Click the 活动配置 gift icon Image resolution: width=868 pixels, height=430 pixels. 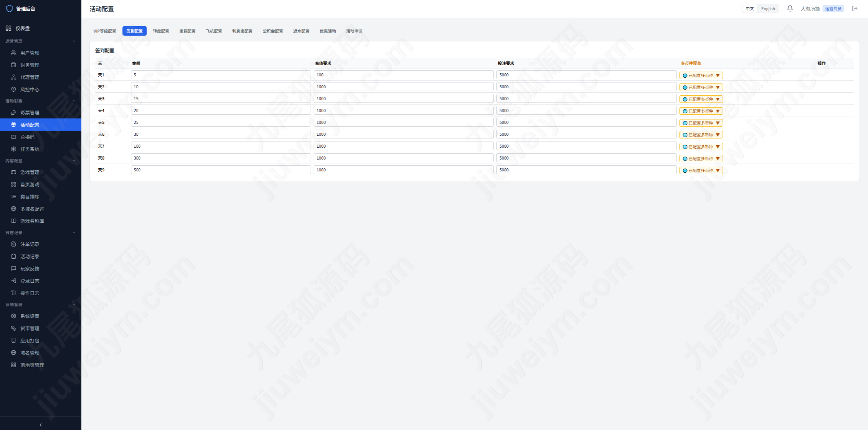tap(14, 125)
